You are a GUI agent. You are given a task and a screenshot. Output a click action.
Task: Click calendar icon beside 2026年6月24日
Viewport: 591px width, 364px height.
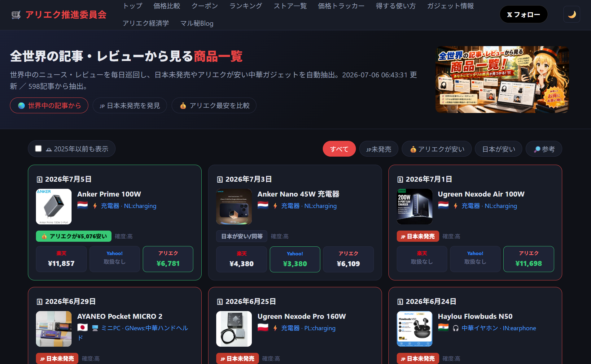point(400,302)
